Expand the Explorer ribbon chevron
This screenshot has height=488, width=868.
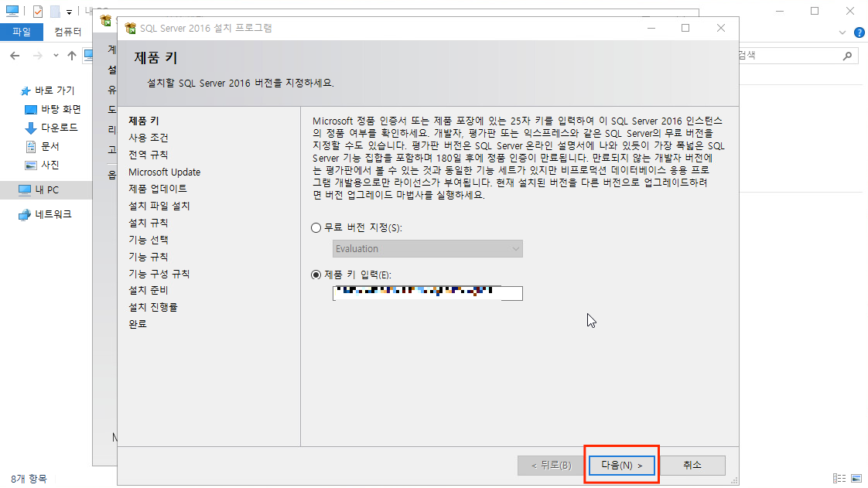click(842, 32)
